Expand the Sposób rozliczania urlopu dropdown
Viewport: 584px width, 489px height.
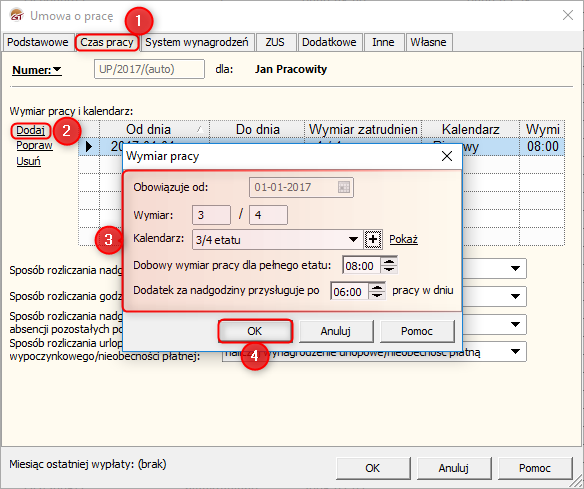click(515, 352)
